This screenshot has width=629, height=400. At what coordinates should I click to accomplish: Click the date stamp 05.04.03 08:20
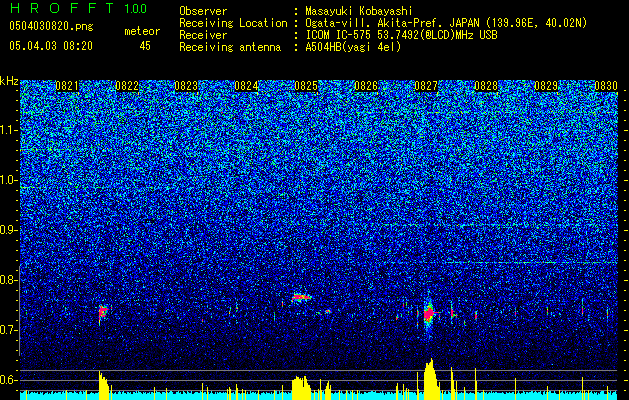click(x=51, y=46)
